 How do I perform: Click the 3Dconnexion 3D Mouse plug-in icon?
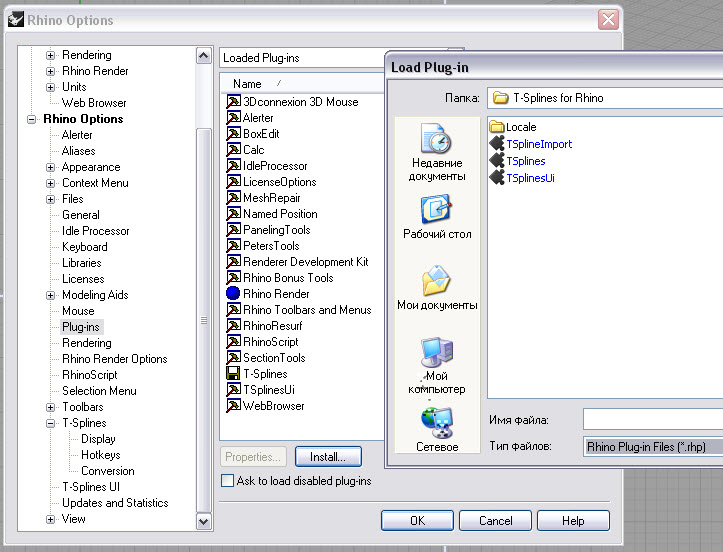tap(233, 101)
